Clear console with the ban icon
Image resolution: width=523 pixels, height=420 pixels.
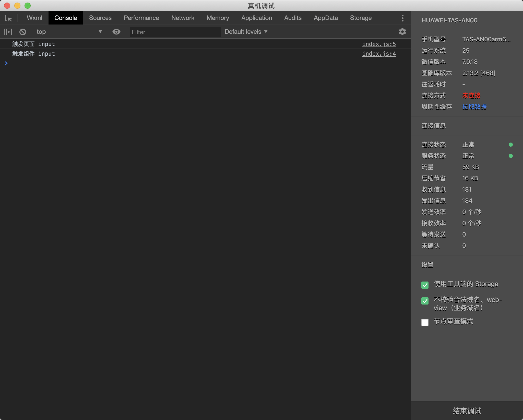(x=23, y=32)
